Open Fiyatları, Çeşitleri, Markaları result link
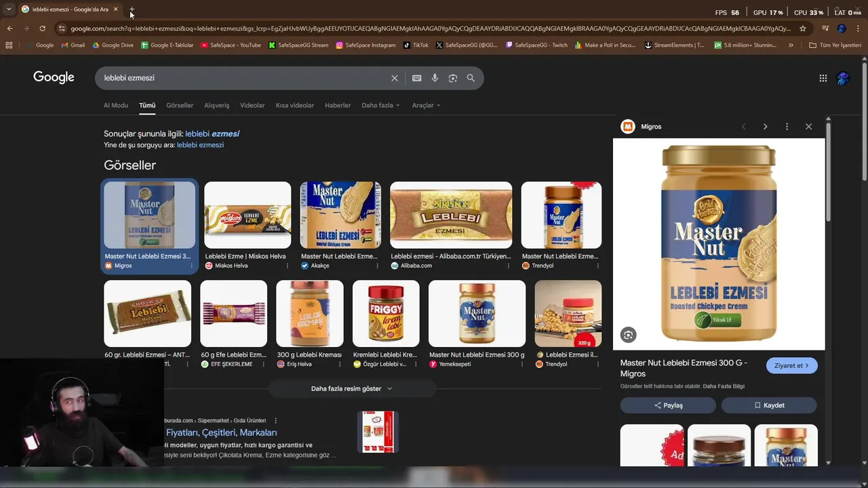Screen dimensions: 868x488 (221, 432)
